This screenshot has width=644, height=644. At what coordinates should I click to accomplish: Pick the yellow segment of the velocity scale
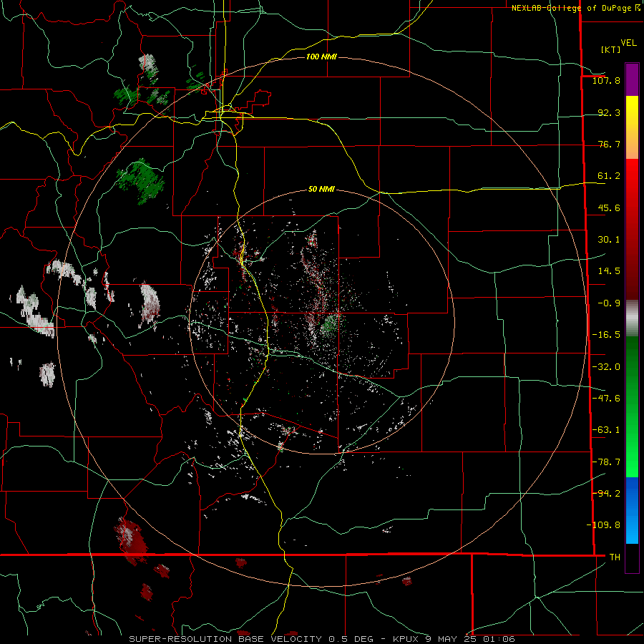pos(632,127)
